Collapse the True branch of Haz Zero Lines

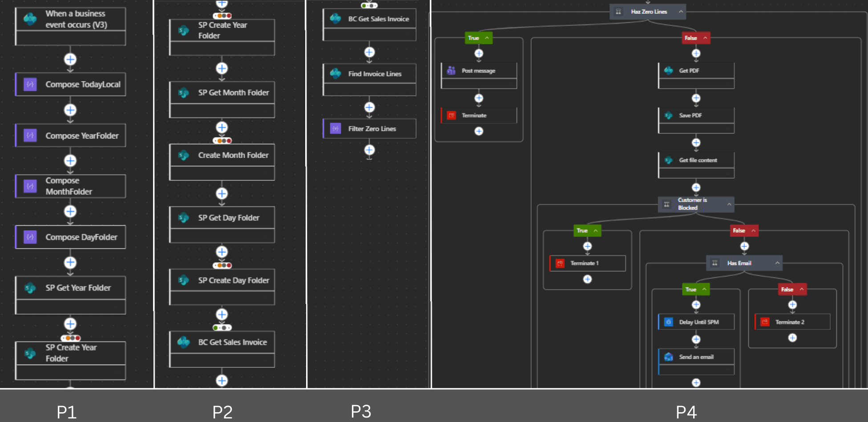pos(486,38)
